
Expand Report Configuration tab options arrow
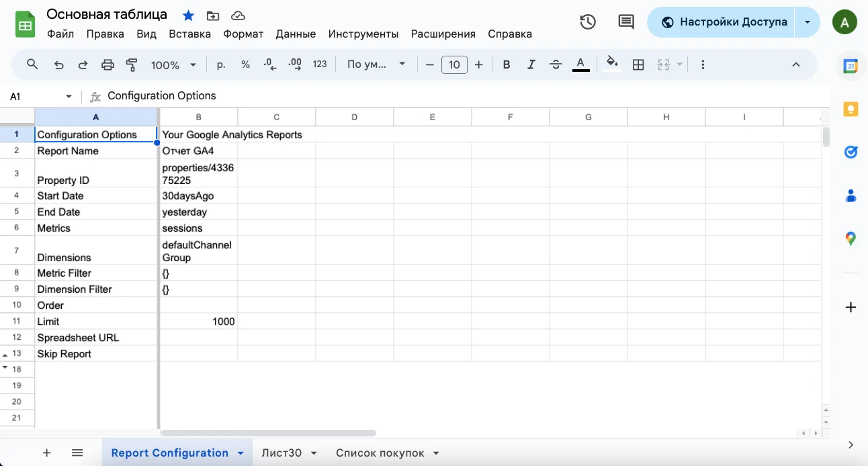[x=241, y=453]
